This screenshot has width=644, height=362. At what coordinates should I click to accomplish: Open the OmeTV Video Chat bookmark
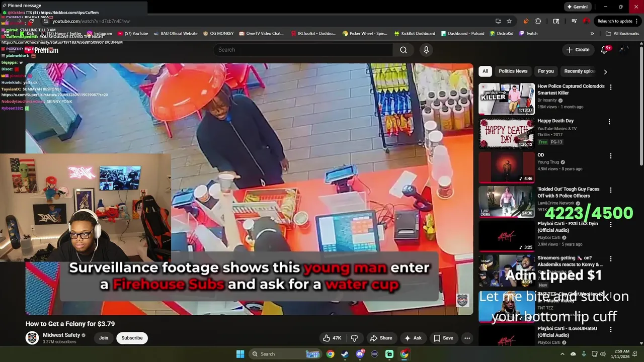pos(261,34)
